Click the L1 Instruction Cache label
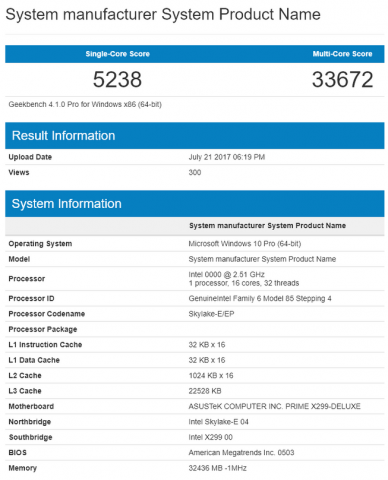This screenshot has height=480, width=388. [45, 345]
